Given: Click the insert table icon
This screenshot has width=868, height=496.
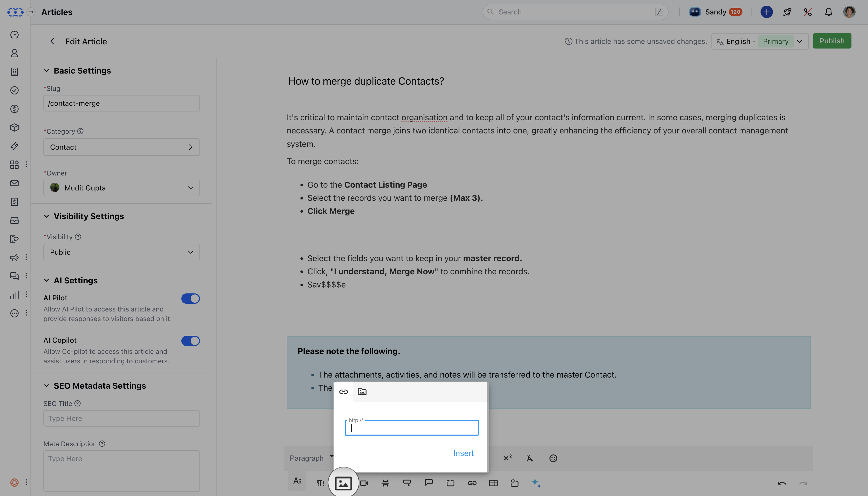Looking at the screenshot, I should click(x=493, y=483).
